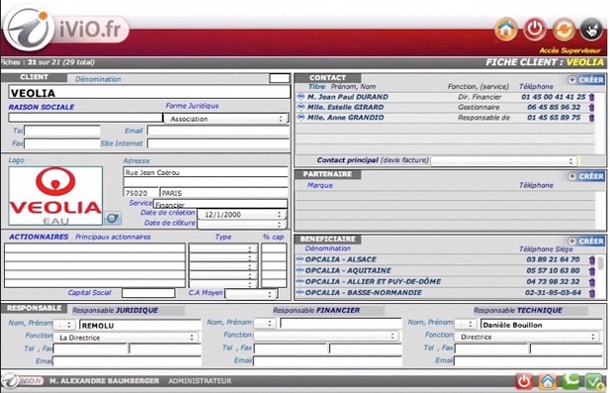
Task: Open title dropdown for Responsable Technique name
Action: (466, 324)
